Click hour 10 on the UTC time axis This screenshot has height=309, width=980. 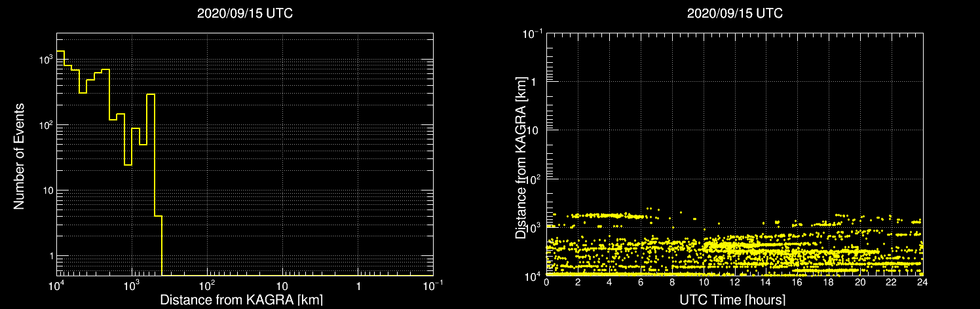[x=704, y=283]
